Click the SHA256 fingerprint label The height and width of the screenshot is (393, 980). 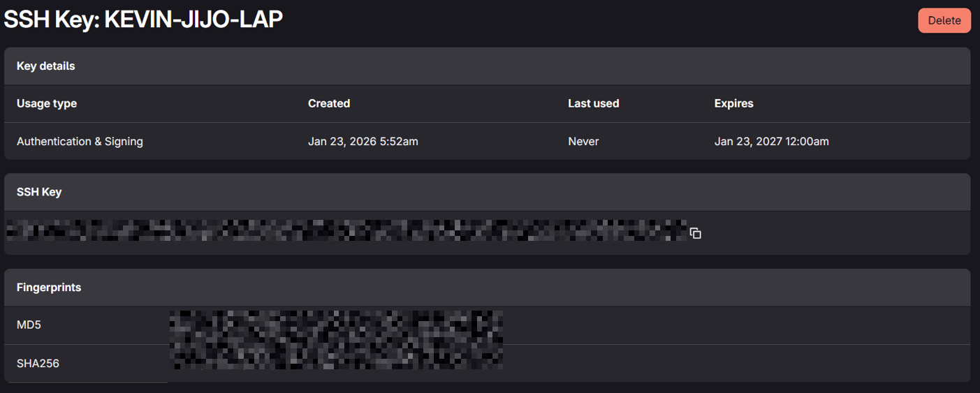tap(38, 364)
